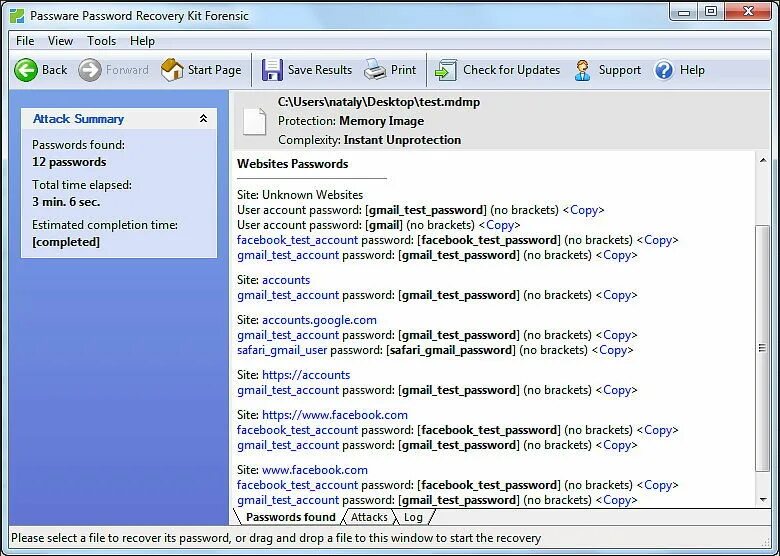Switch to the Attacks tab

(x=369, y=517)
